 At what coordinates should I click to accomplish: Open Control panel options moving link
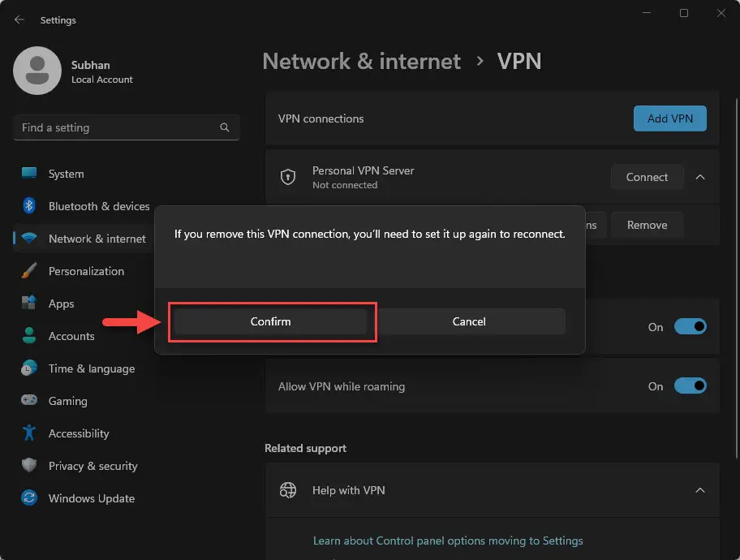[448, 541]
